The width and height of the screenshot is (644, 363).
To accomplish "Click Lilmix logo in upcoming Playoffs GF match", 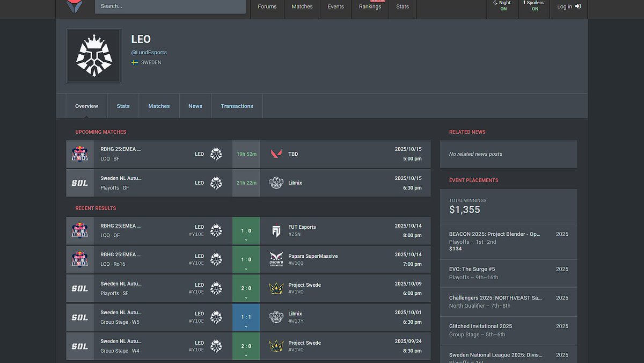I will [276, 183].
